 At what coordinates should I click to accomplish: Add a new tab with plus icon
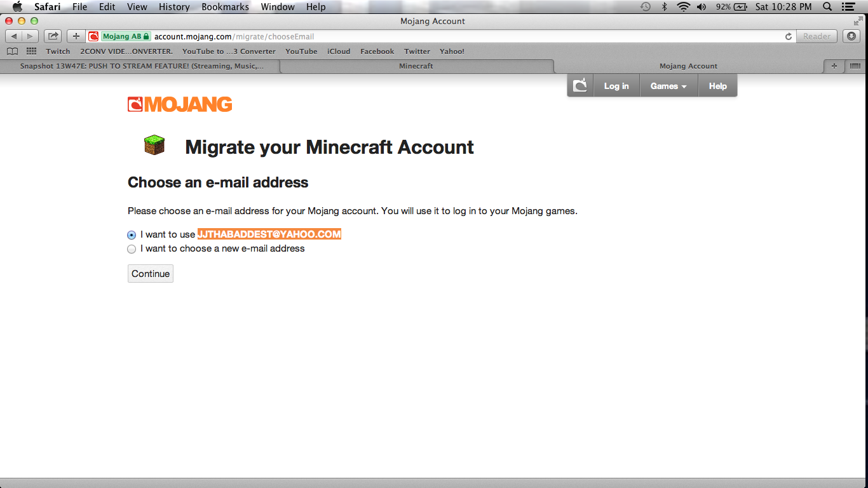(x=833, y=66)
